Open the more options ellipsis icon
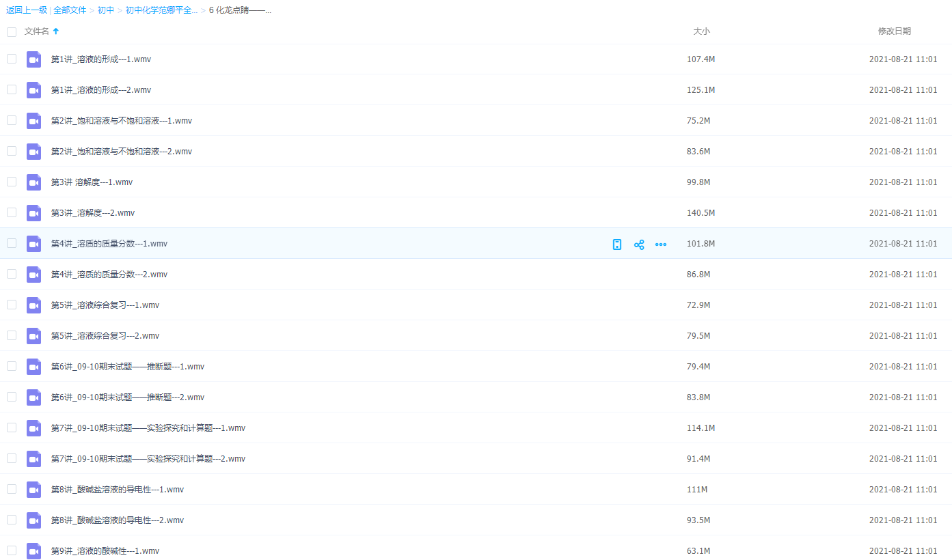Screen dimensions: 952x560 pyautogui.click(x=661, y=244)
